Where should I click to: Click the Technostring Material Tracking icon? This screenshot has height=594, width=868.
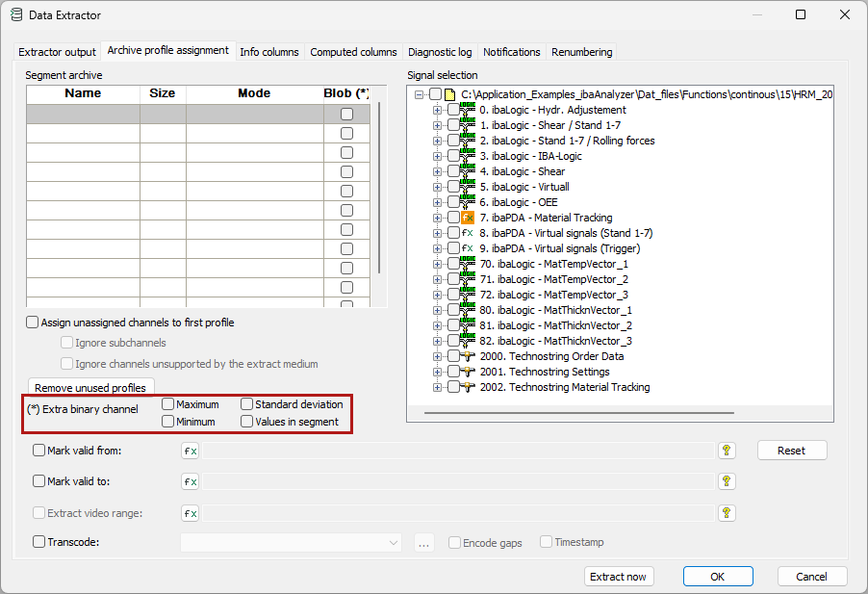tap(469, 387)
